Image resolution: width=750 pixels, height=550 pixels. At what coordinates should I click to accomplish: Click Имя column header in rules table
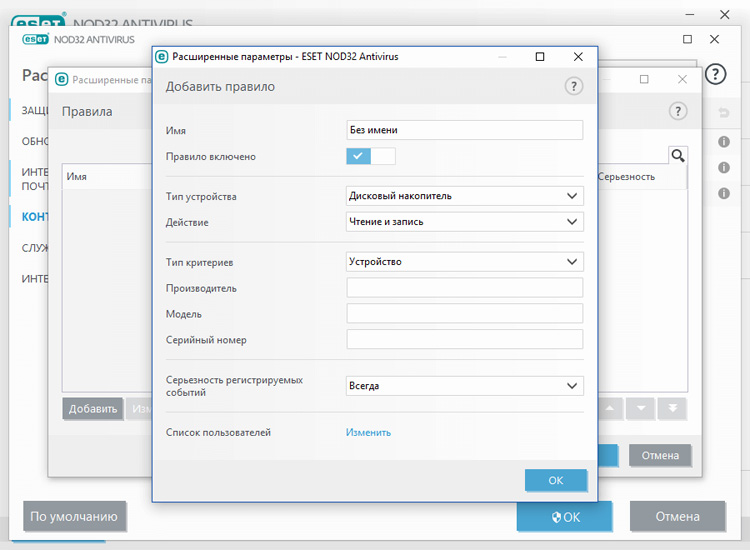(77, 176)
